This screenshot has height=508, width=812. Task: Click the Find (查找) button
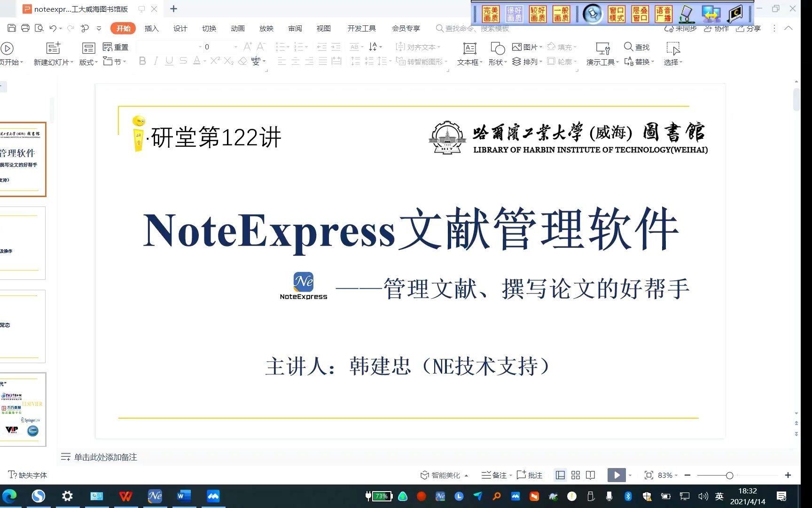pos(637,47)
